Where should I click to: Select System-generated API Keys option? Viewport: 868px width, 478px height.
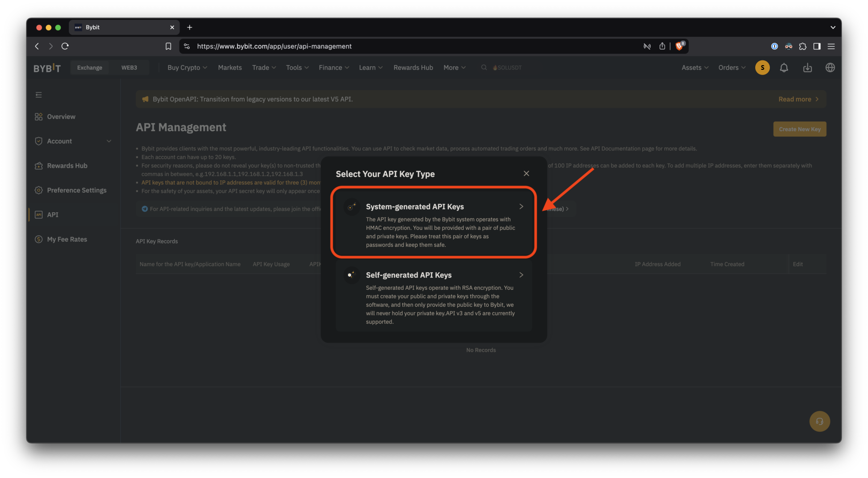tap(434, 222)
